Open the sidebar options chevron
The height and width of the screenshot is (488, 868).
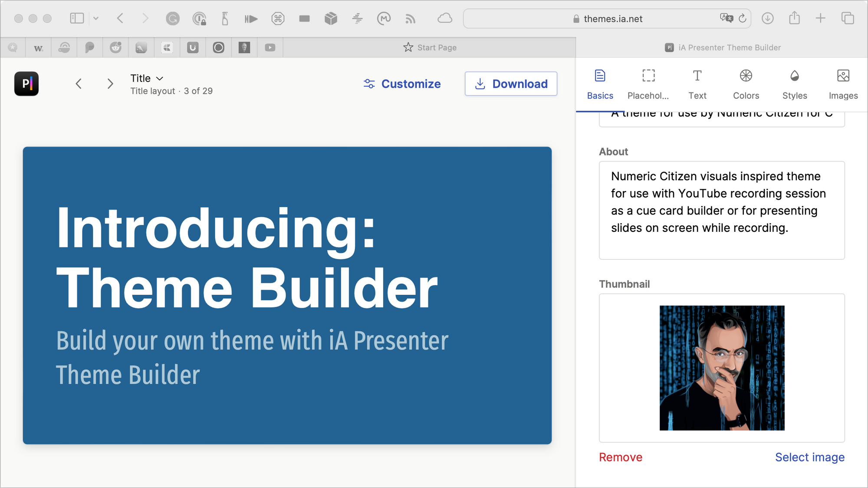click(96, 19)
